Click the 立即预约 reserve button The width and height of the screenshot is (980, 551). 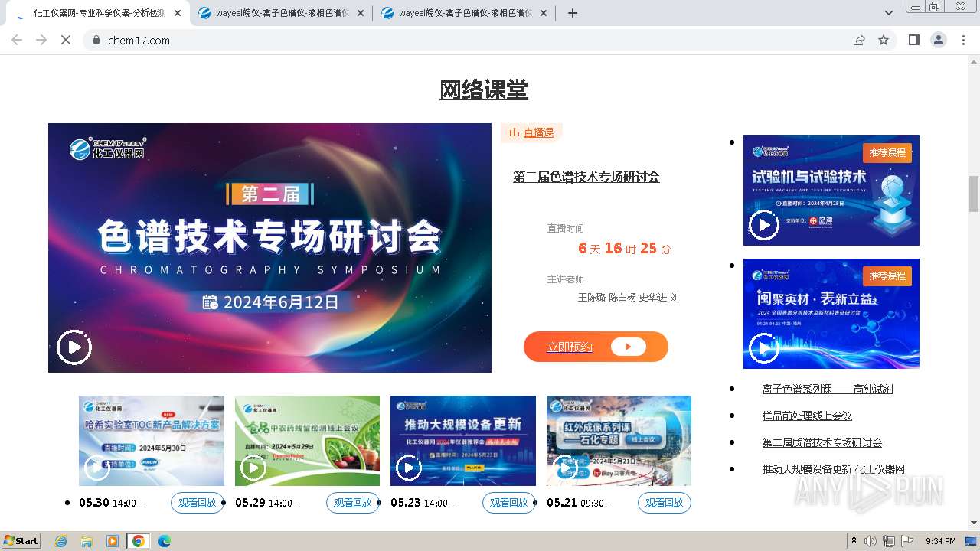point(596,347)
